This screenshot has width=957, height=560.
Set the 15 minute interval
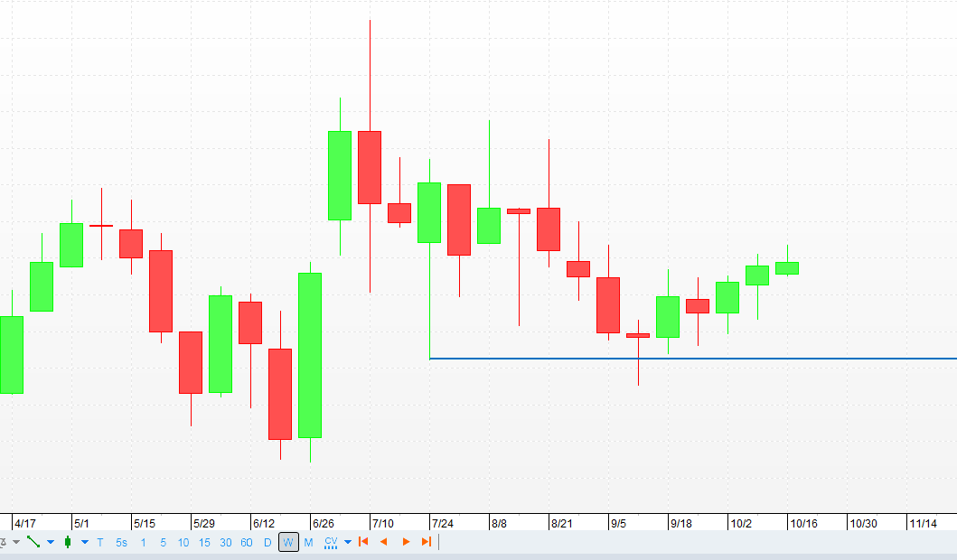[204, 542]
